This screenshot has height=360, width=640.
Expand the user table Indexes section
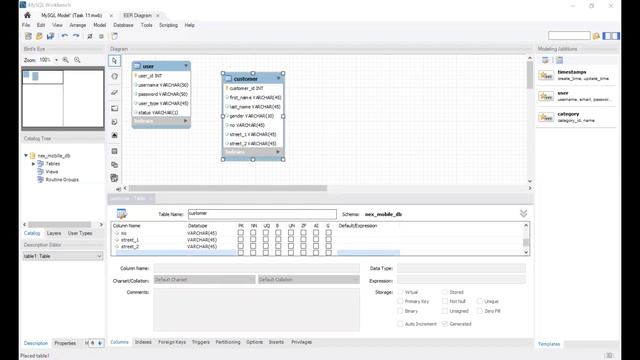[186, 121]
